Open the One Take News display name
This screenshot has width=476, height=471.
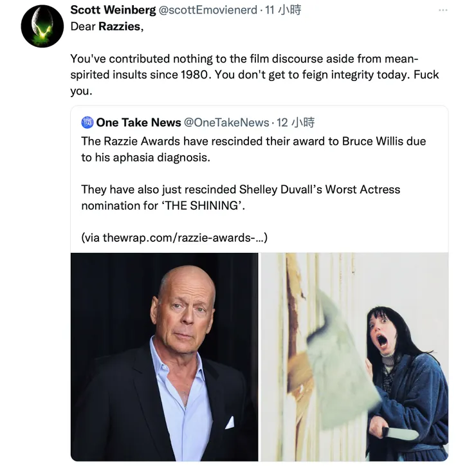click(x=138, y=122)
